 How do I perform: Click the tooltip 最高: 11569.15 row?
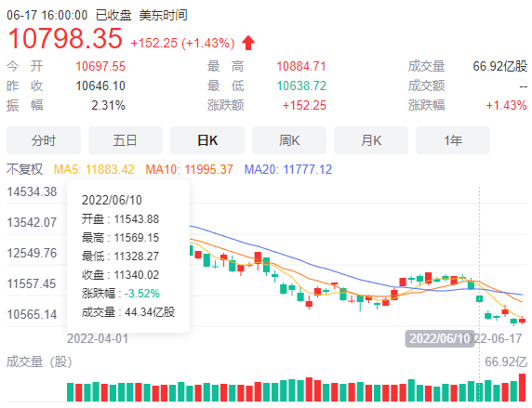pos(121,238)
